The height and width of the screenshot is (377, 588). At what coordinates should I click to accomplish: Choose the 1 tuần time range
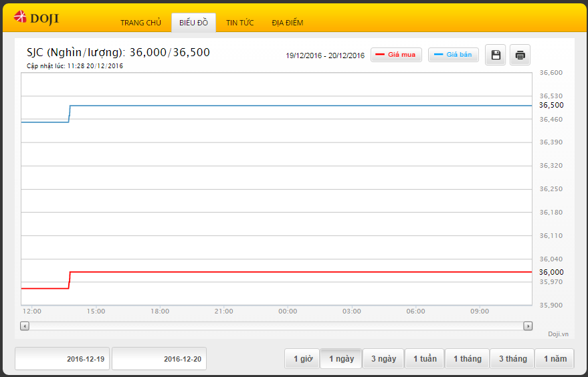pyautogui.click(x=425, y=359)
